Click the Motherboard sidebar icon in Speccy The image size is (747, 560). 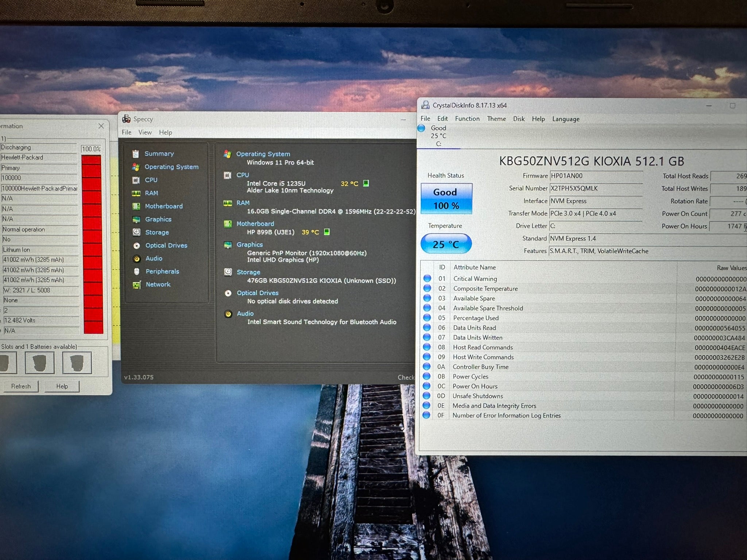tap(136, 206)
